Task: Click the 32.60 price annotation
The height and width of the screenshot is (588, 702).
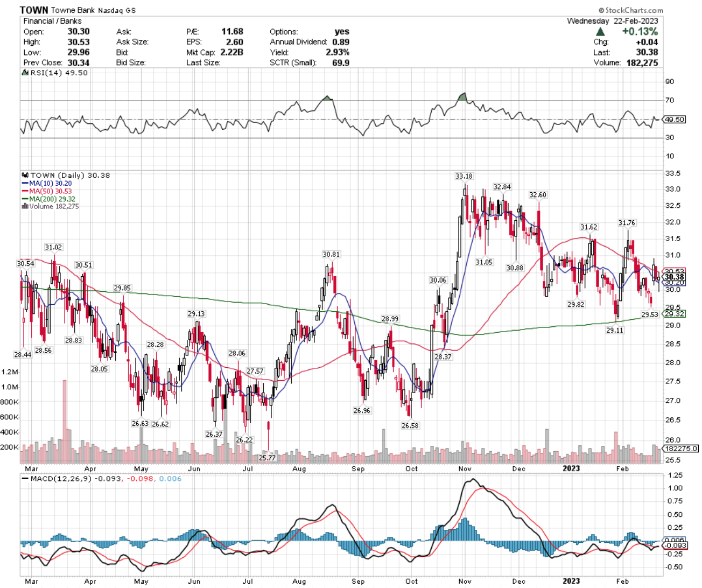Action: pos(538,195)
